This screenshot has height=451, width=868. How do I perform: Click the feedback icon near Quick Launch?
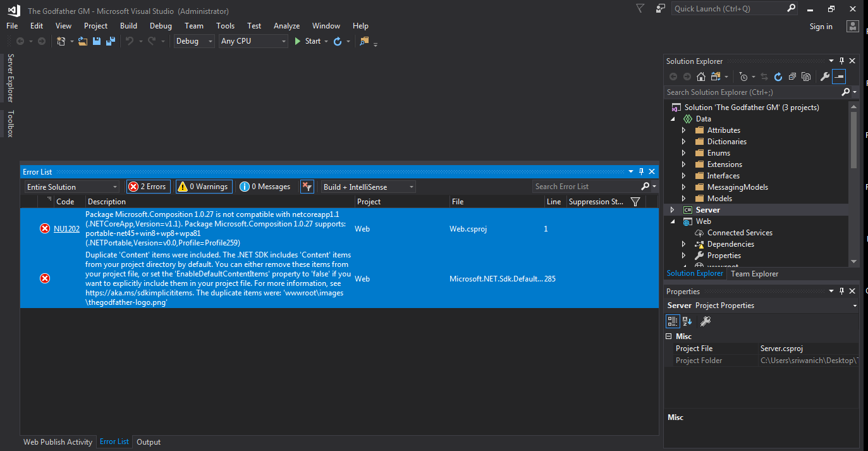pyautogui.click(x=661, y=9)
